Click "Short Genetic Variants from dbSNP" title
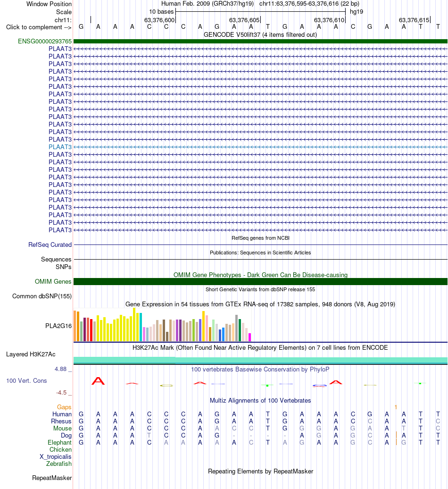 tap(260, 289)
